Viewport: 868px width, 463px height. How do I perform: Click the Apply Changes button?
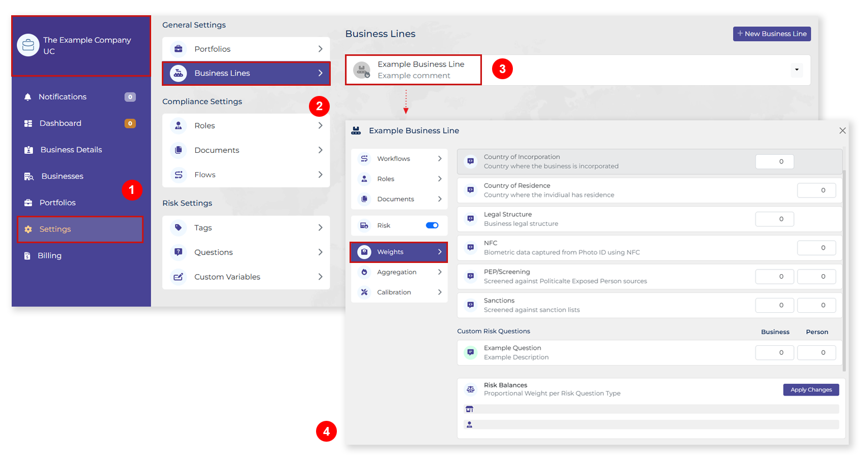click(x=811, y=389)
